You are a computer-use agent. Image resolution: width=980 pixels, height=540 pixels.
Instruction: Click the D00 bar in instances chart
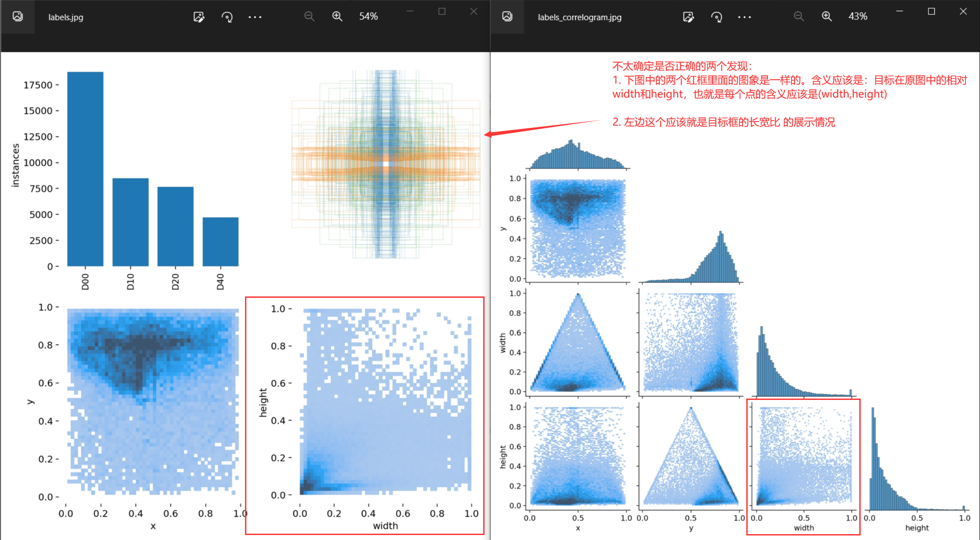click(x=85, y=169)
